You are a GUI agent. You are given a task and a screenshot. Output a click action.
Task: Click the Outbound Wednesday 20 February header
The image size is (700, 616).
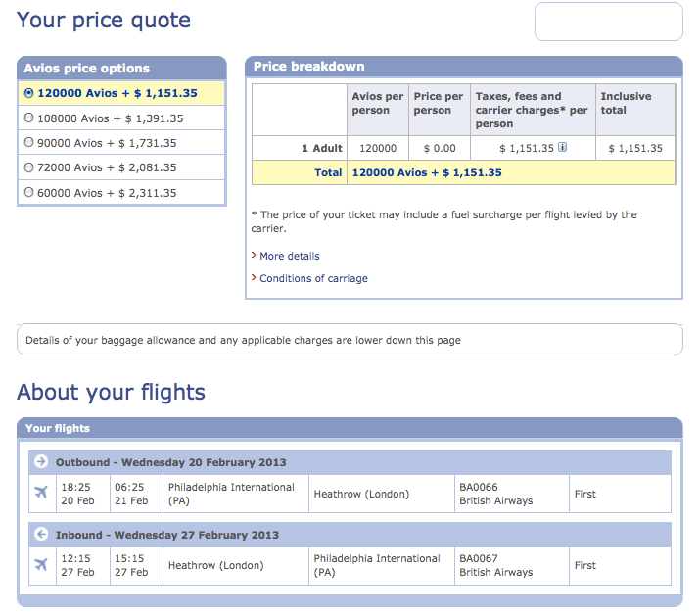coord(170,462)
